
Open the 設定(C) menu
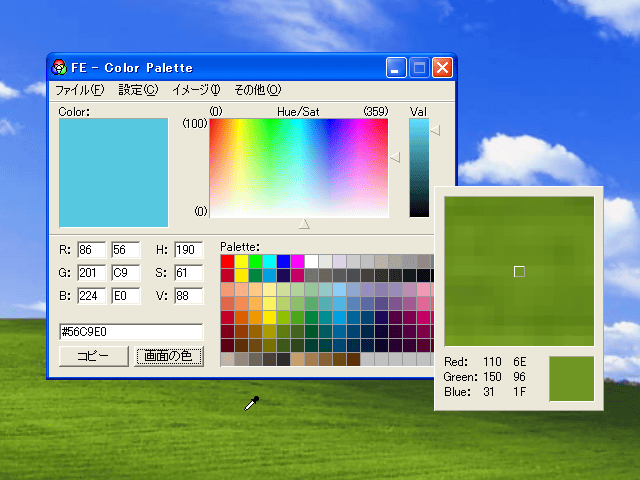(138, 90)
